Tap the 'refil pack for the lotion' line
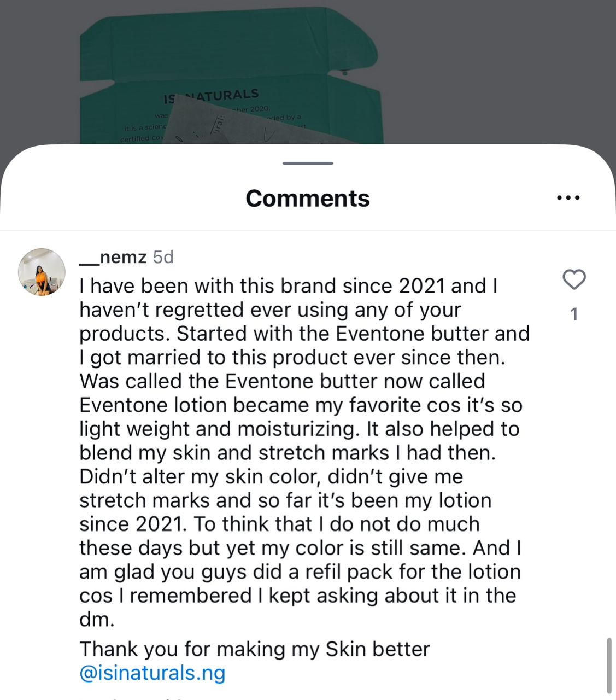This screenshot has width=616, height=700. (x=301, y=572)
